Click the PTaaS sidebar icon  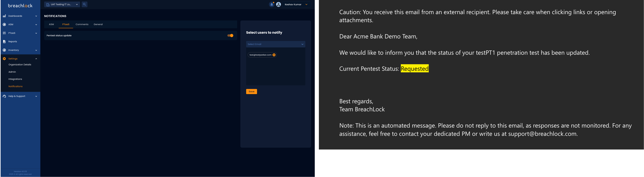[4, 33]
